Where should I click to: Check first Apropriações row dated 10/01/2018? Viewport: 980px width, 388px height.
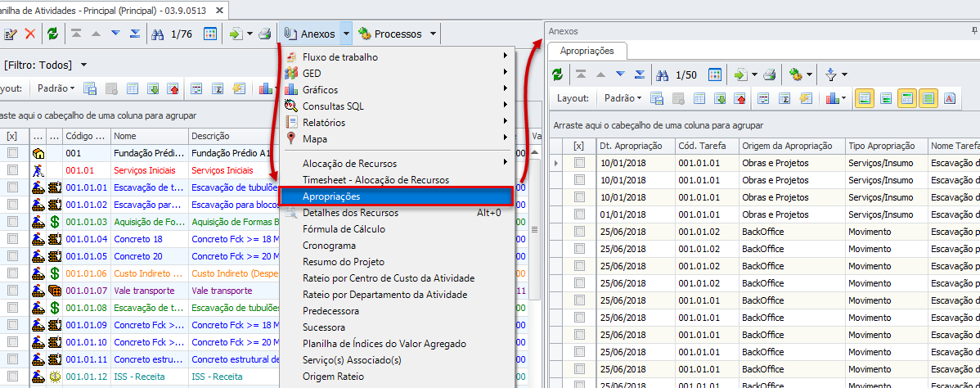pyautogui.click(x=579, y=163)
